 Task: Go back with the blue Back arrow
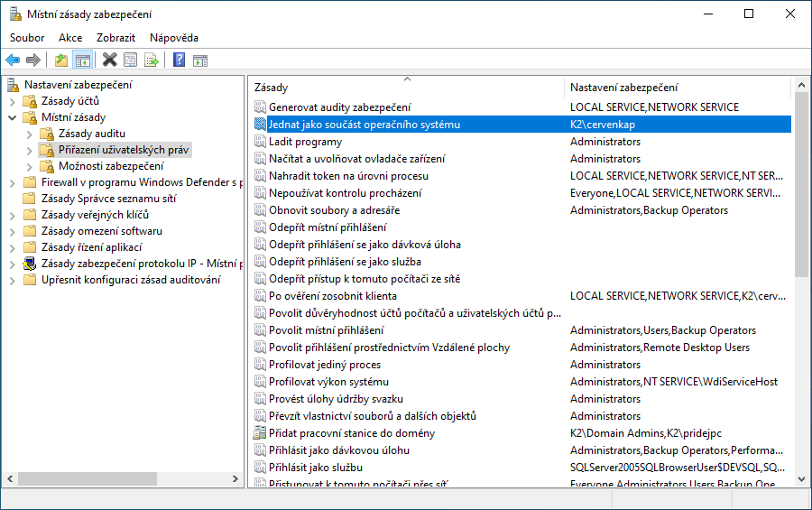point(13,60)
